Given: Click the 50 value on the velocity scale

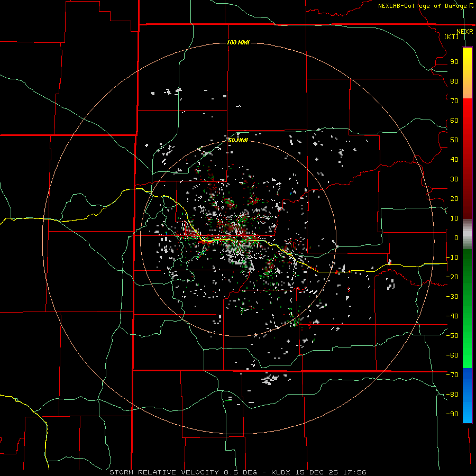Looking at the screenshot, I should click(x=454, y=140).
